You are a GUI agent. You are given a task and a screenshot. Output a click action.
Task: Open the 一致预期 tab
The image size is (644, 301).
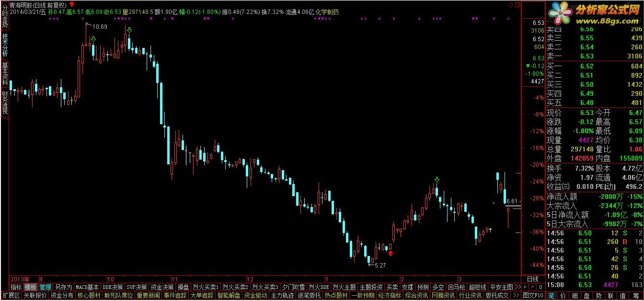coord(363,295)
